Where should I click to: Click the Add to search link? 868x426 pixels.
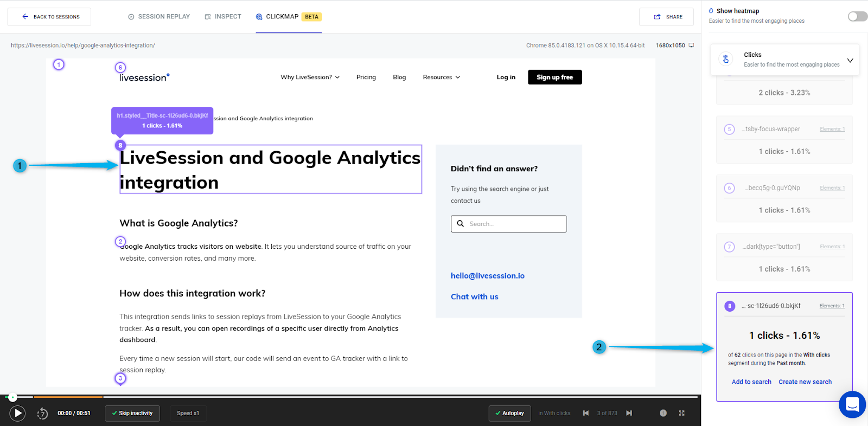tap(751, 382)
